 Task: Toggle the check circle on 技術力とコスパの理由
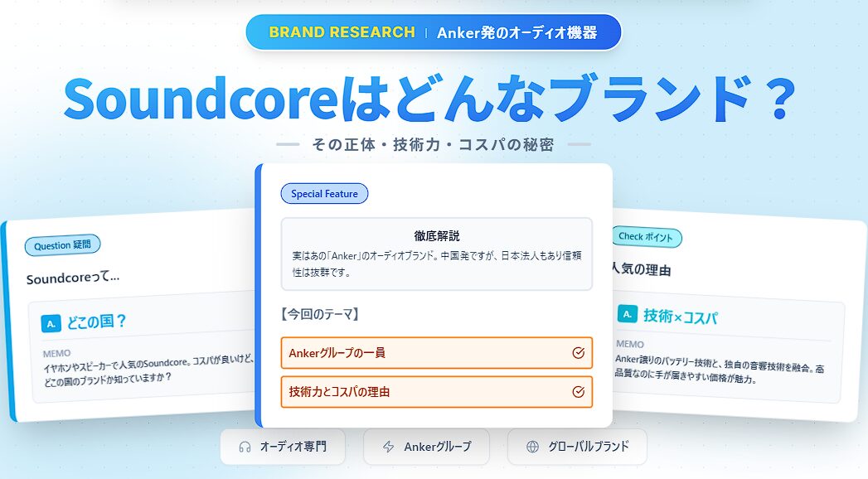pos(579,392)
